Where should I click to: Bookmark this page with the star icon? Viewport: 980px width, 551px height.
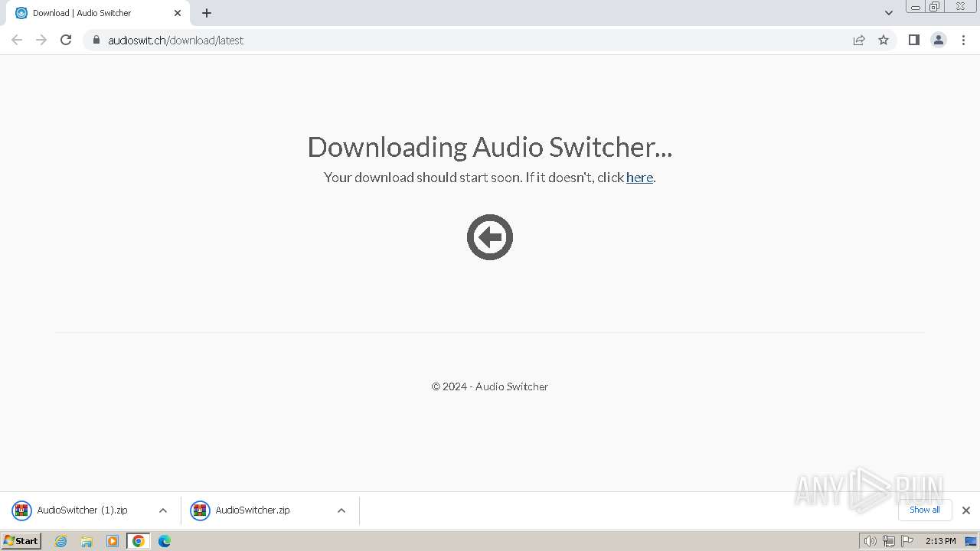point(884,40)
